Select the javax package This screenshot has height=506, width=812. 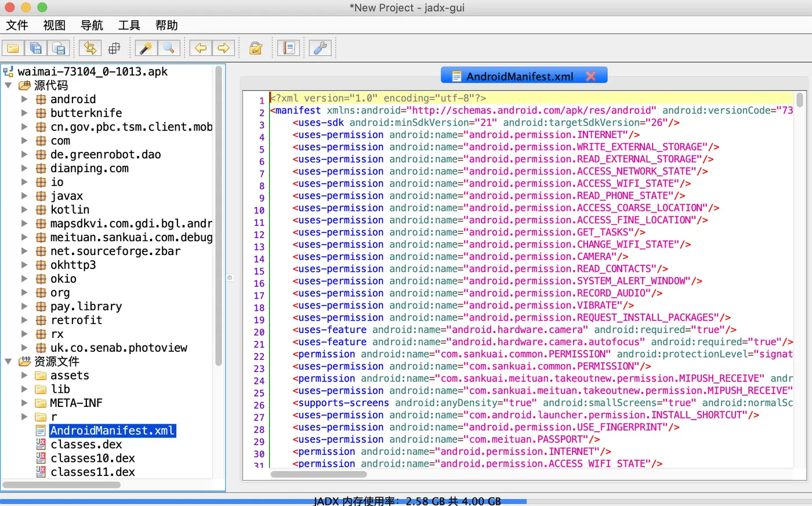pyautogui.click(x=67, y=196)
